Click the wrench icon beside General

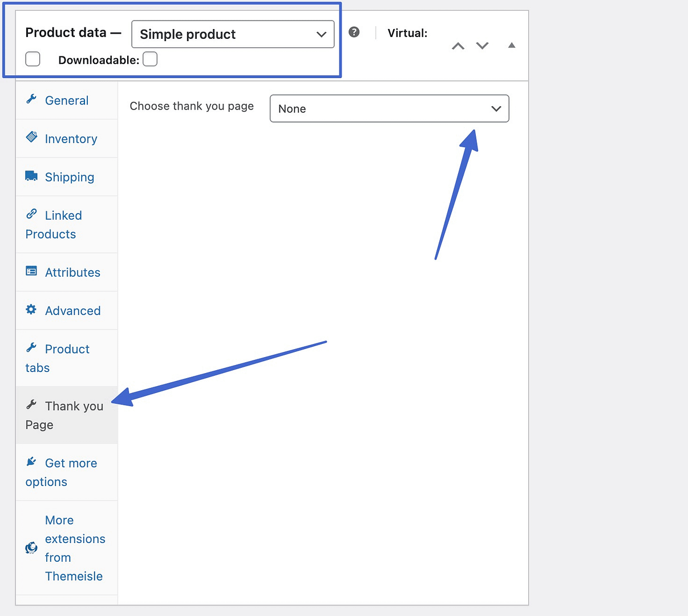31,99
